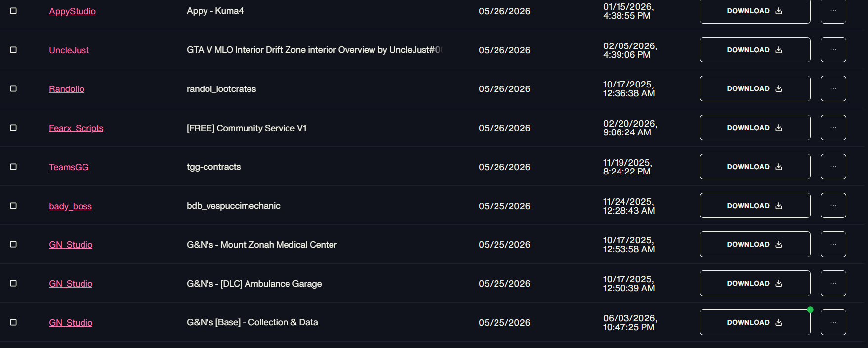Download the GTA V MLO Drift Zone asset

tap(755, 50)
